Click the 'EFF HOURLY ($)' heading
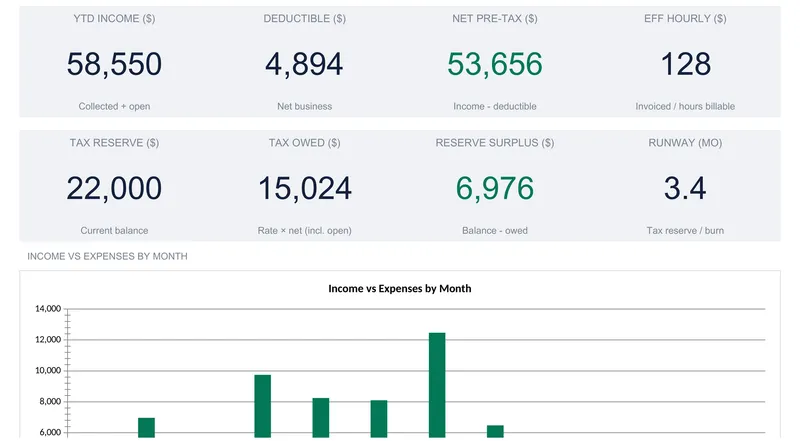The width and height of the screenshot is (800, 441). [x=685, y=19]
